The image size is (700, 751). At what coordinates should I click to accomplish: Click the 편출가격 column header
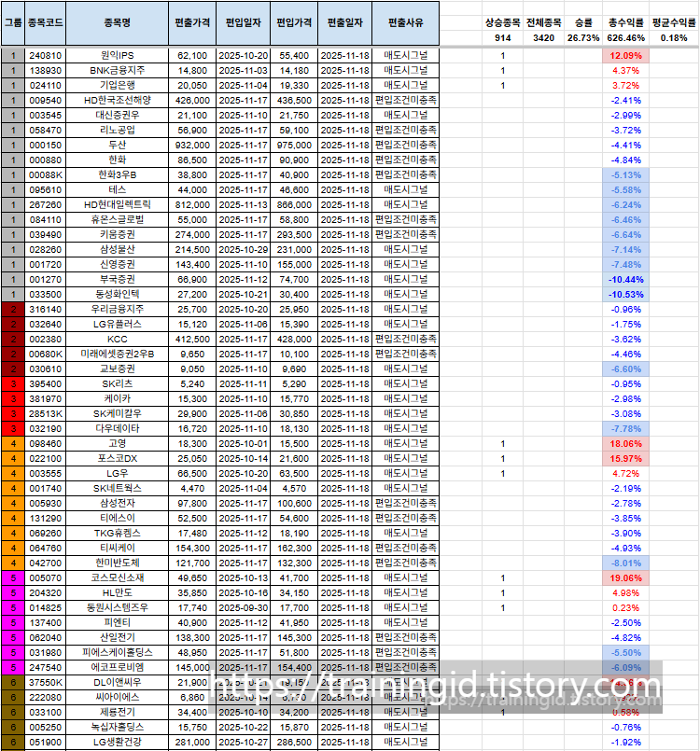pos(192,23)
